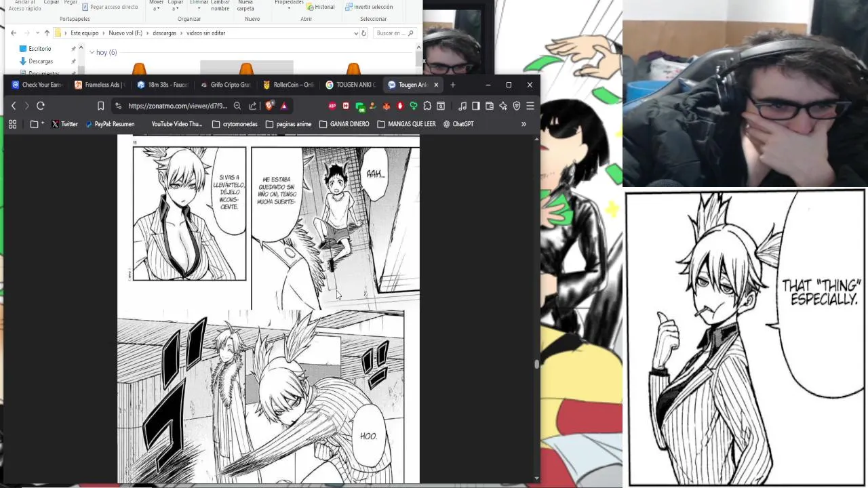
Task: Select 'Nuevo vol (F:)' in Explorer path
Action: 125,33
